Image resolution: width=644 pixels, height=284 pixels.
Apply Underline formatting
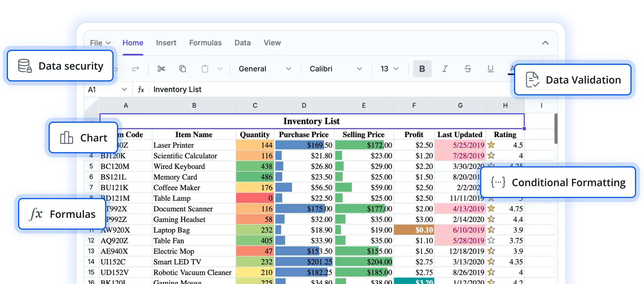(x=490, y=69)
